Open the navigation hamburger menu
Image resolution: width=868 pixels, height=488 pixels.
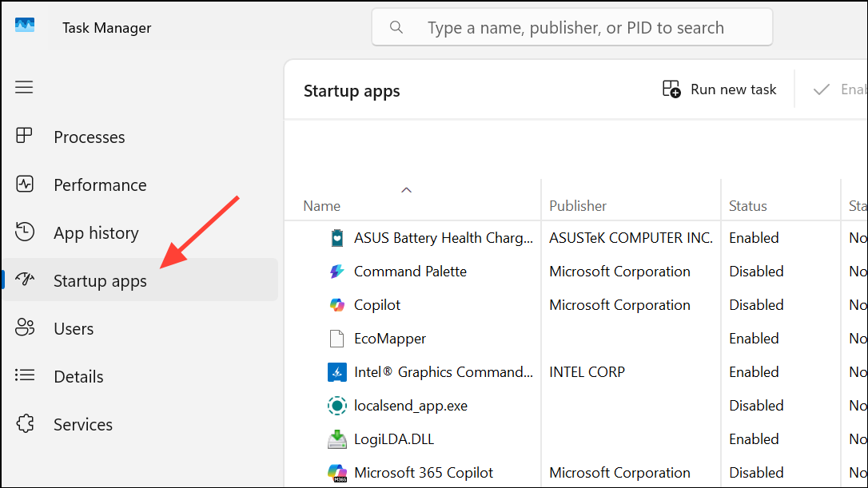click(24, 87)
